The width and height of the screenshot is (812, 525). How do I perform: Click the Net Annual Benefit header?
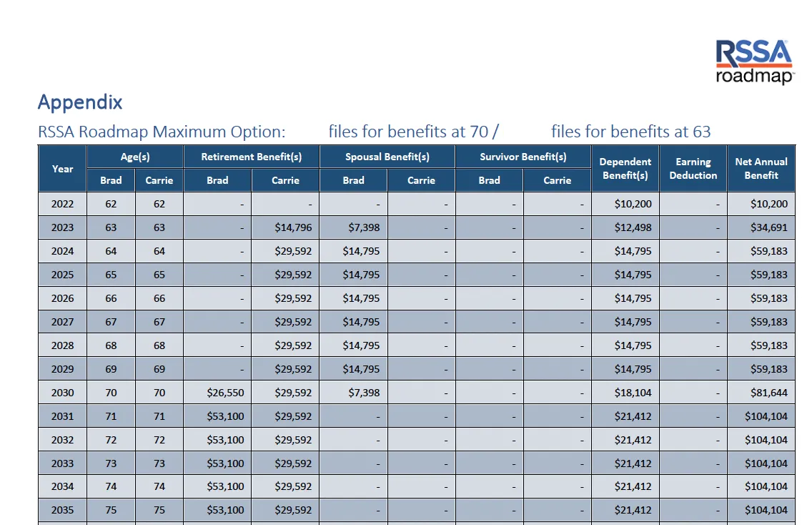tap(761, 168)
